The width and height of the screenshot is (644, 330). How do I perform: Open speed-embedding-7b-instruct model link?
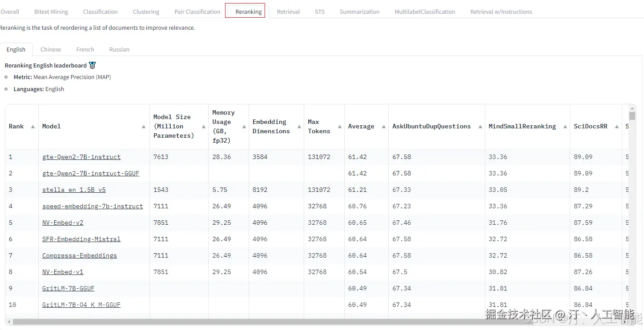pyautogui.click(x=93, y=206)
